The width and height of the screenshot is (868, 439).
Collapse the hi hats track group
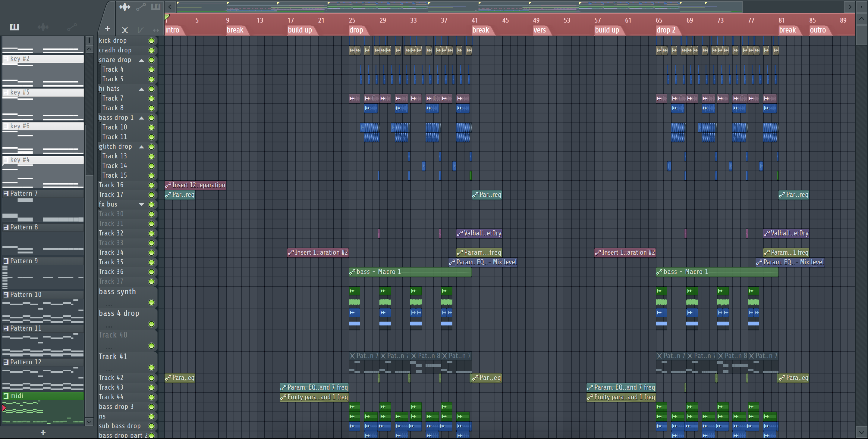click(142, 89)
